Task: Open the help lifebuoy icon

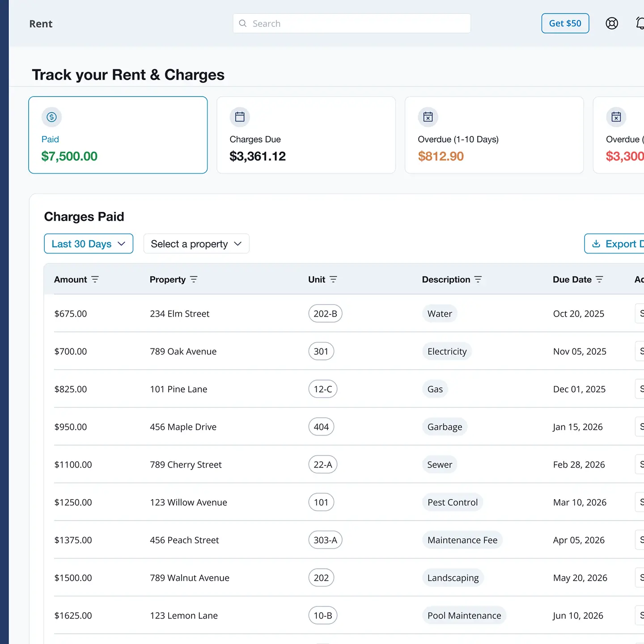Action: [x=611, y=23]
